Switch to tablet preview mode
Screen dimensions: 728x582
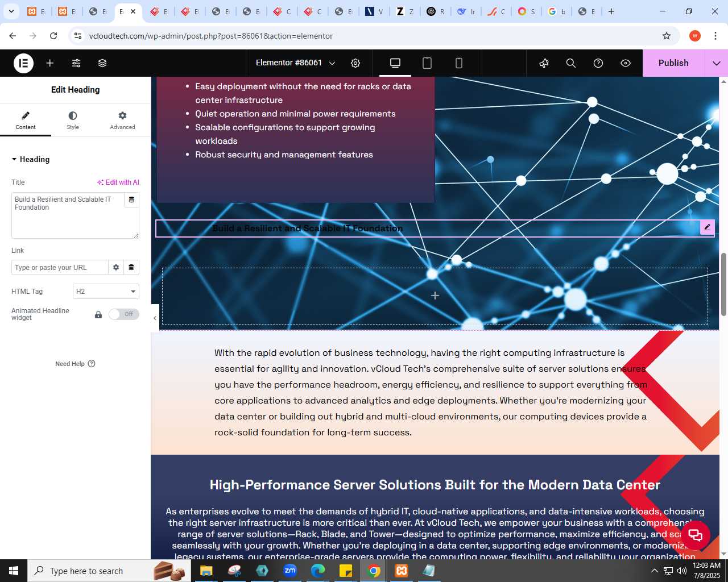[427, 63]
